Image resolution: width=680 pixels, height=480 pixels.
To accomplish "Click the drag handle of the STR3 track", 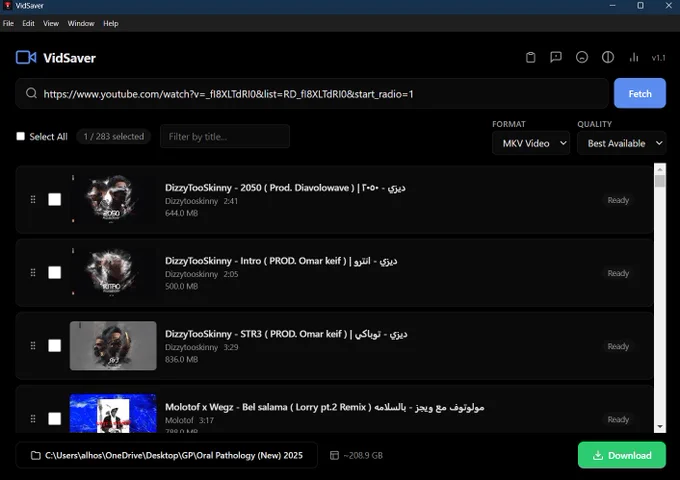I will (33, 346).
